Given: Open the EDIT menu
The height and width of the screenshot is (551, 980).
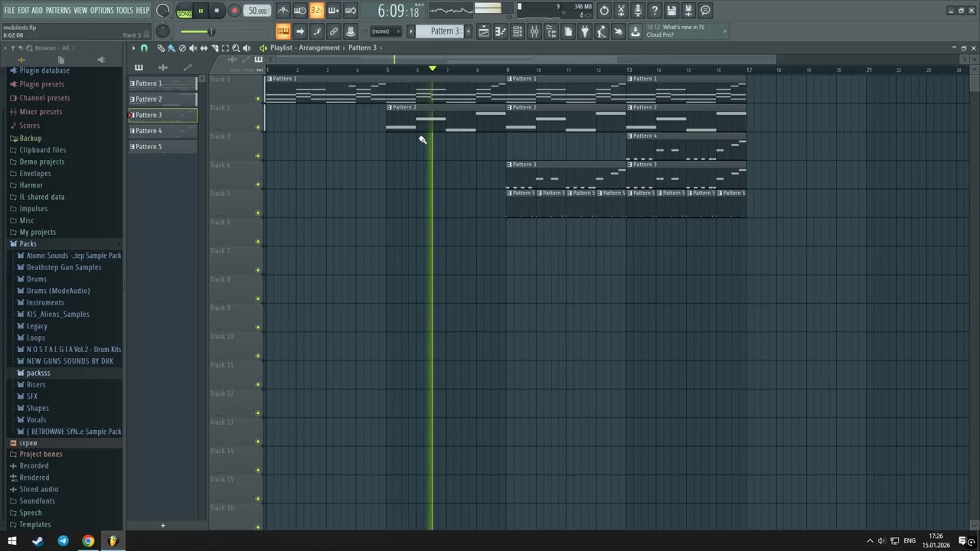Looking at the screenshot, I should pyautogui.click(x=24, y=10).
